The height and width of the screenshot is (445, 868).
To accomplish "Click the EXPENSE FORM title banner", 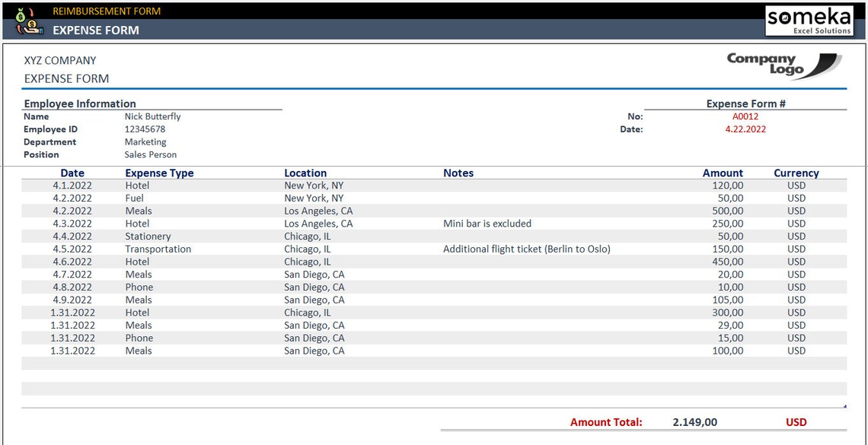I will (x=94, y=30).
